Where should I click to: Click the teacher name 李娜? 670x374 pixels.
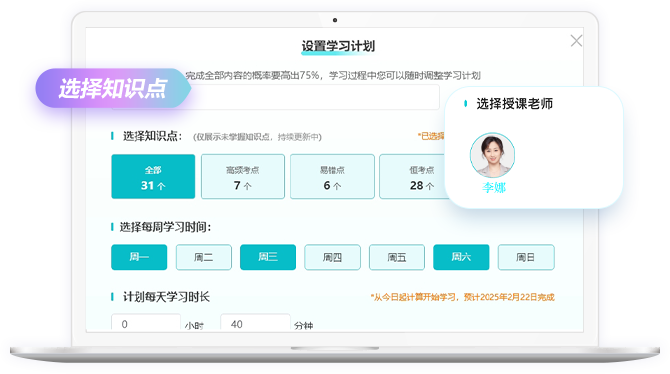click(x=494, y=187)
